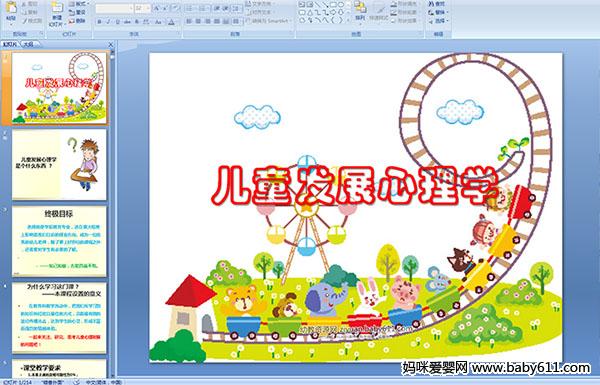Toggle bold formatting

pyautogui.click(x=100, y=22)
